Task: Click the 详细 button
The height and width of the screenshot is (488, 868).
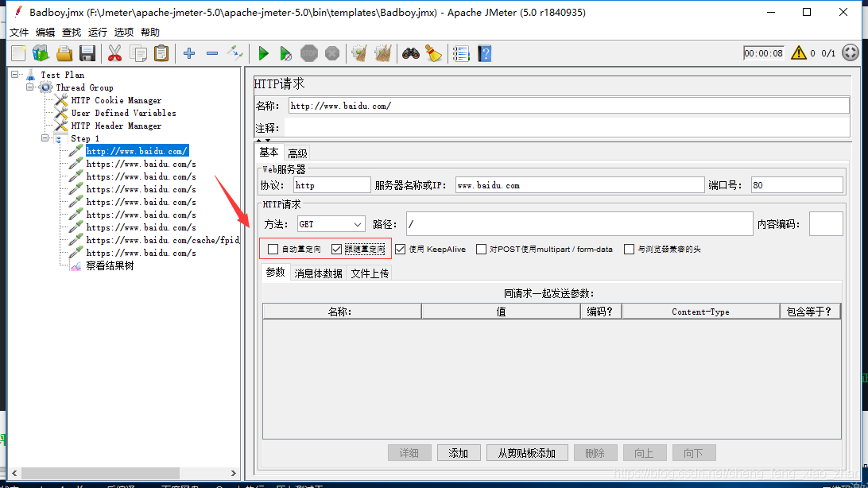Action: [409, 453]
